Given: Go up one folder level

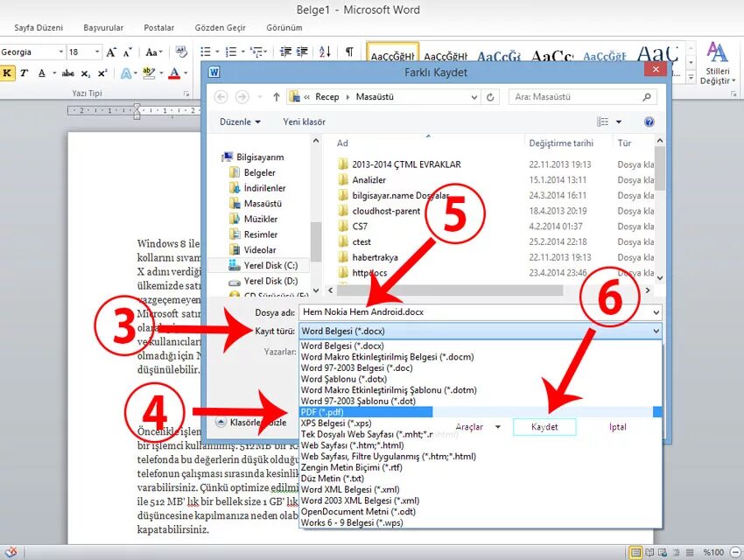Looking at the screenshot, I should (x=276, y=97).
